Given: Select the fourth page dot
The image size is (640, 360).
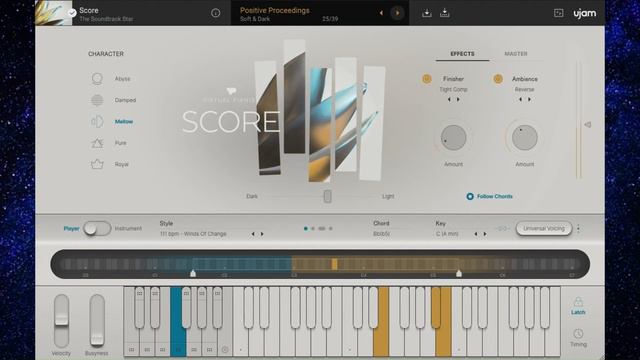Looking at the screenshot, I should pyautogui.click(x=331, y=229).
